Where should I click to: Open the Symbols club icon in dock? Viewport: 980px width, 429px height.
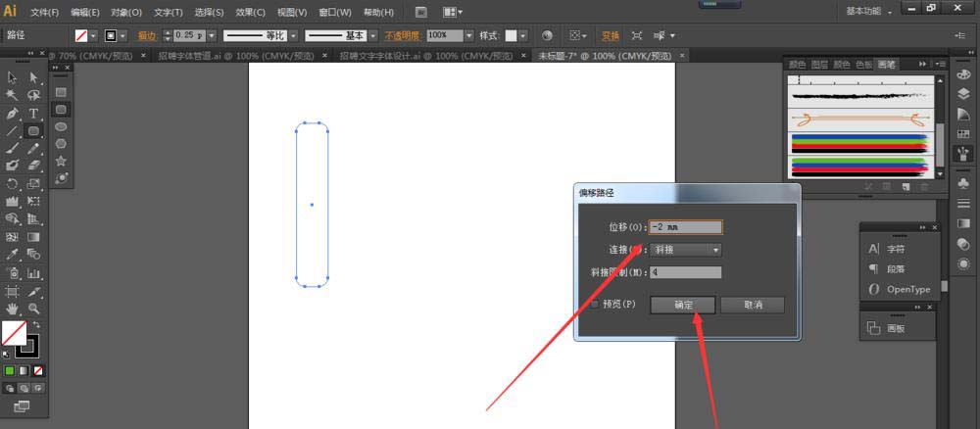click(963, 183)
